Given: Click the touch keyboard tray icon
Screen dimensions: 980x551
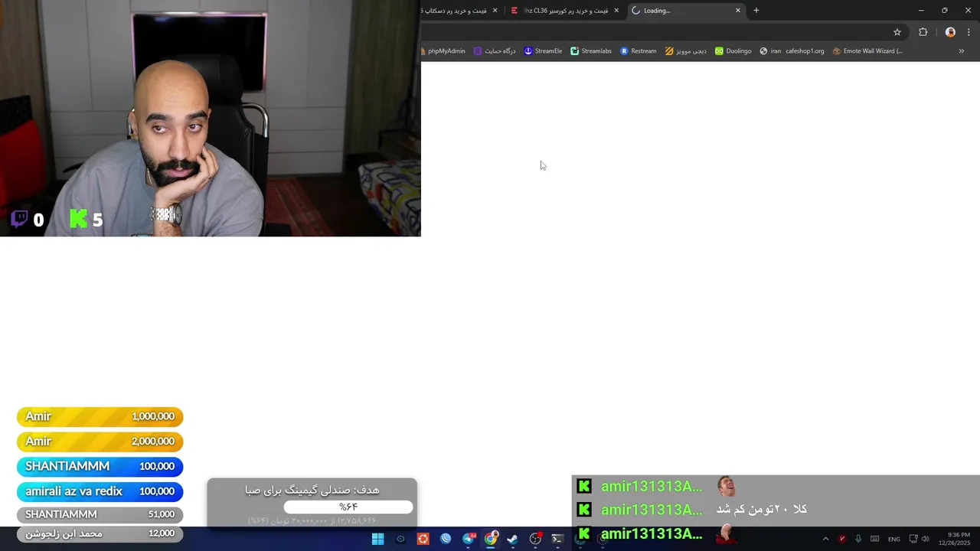Looking at the screenshot, I should [x=875, y=539].
